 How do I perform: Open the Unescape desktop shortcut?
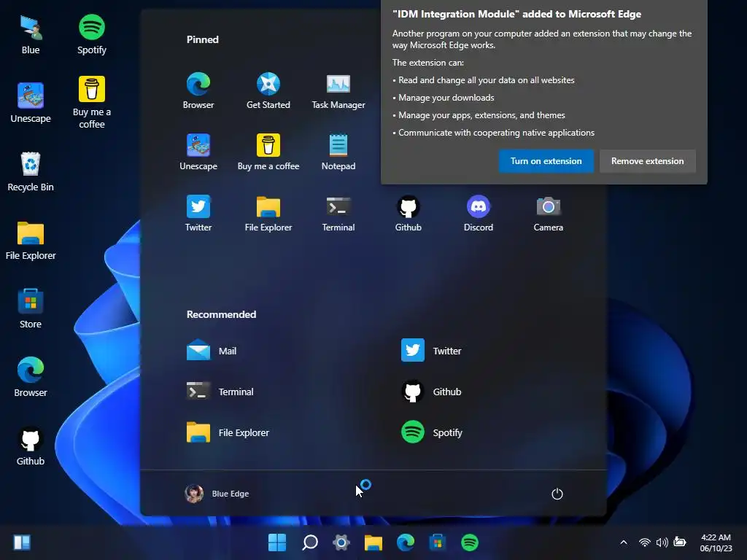click(x=31, y=103)
